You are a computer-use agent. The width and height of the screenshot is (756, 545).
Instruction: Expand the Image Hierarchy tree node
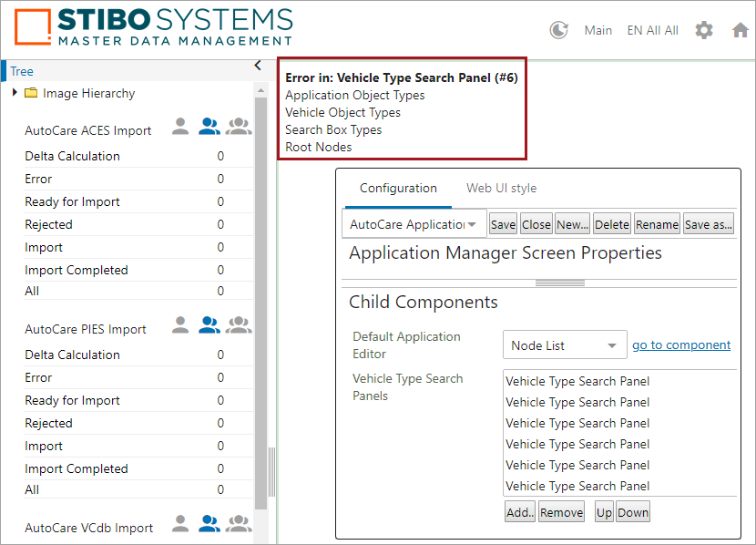(x=15, y=92)
